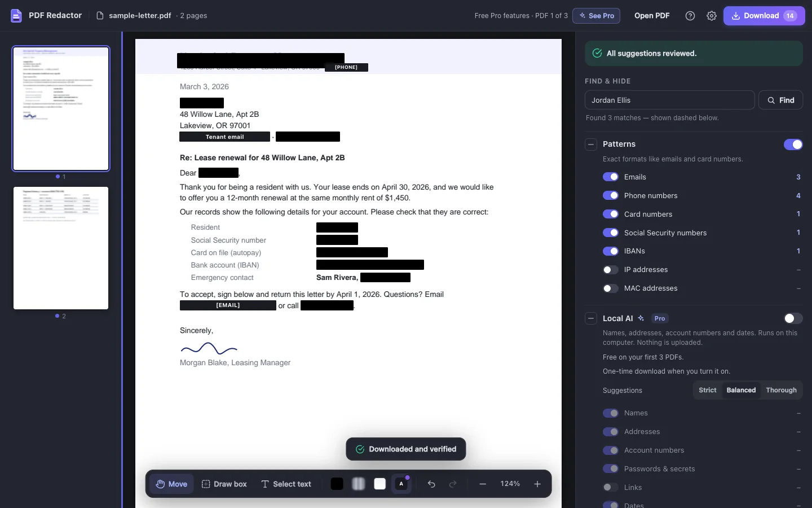Click the Download button
Screen dimensions: 812x508
pyautogui.click(x=764, y=16)
